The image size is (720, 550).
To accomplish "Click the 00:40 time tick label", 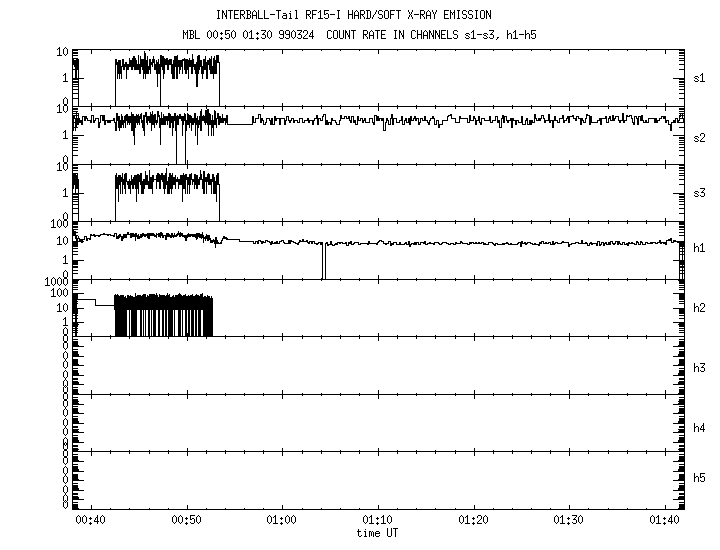I will point(91,521).
